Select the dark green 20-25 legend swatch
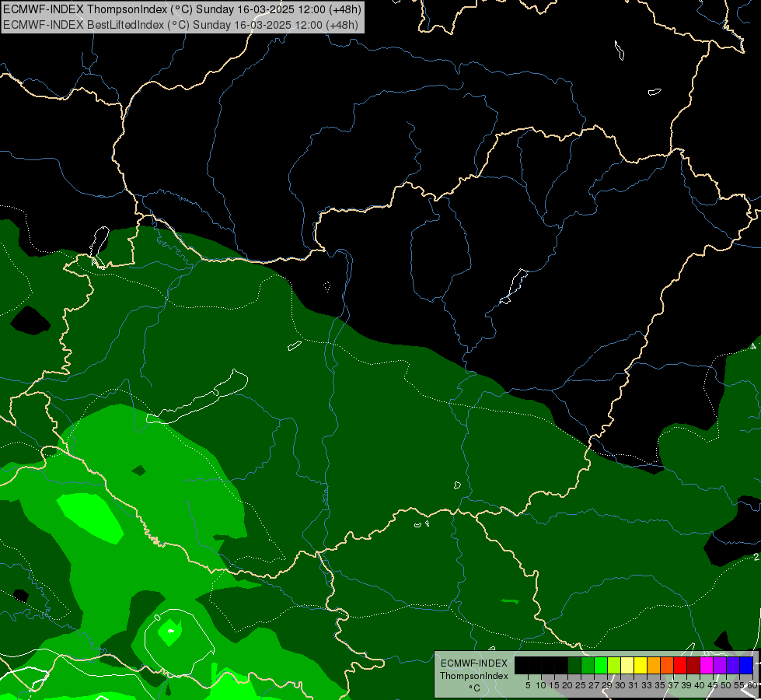 tap(574, 666)
